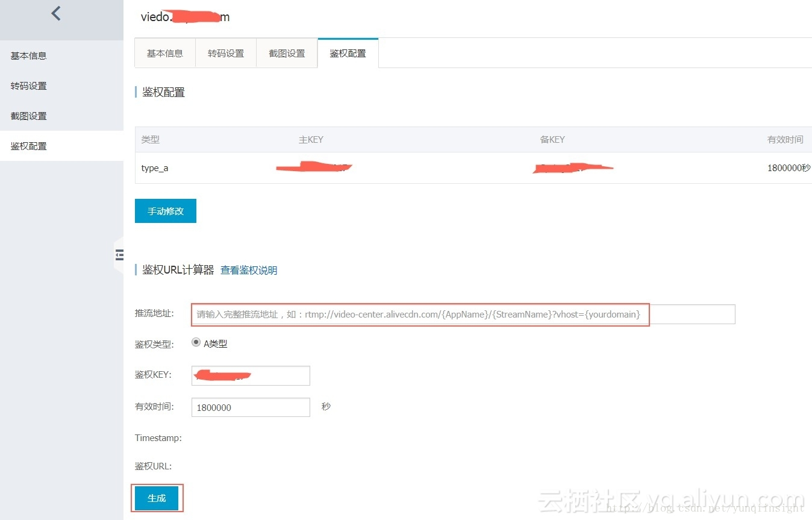Open the 查看鉴权说明 link
This screenshot has height=520, width=812.
point(248,270)
